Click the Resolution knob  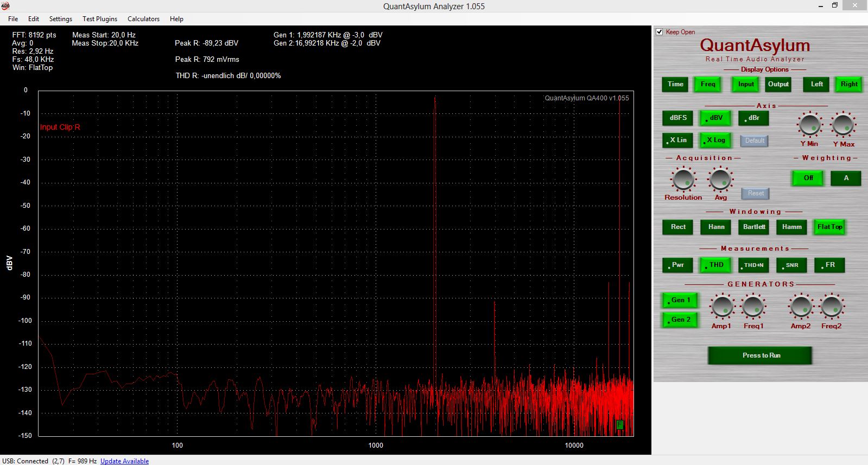(683, 179)
